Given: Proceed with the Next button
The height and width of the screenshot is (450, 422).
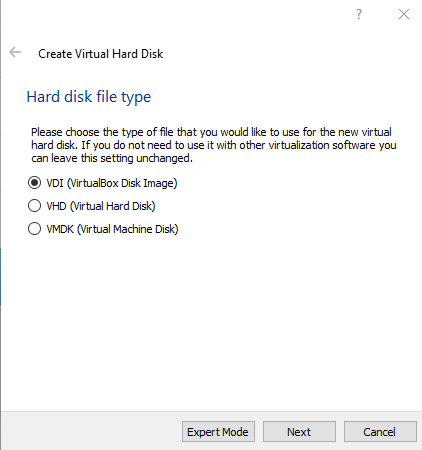Looking at the screenshot, I should point(299,432).
